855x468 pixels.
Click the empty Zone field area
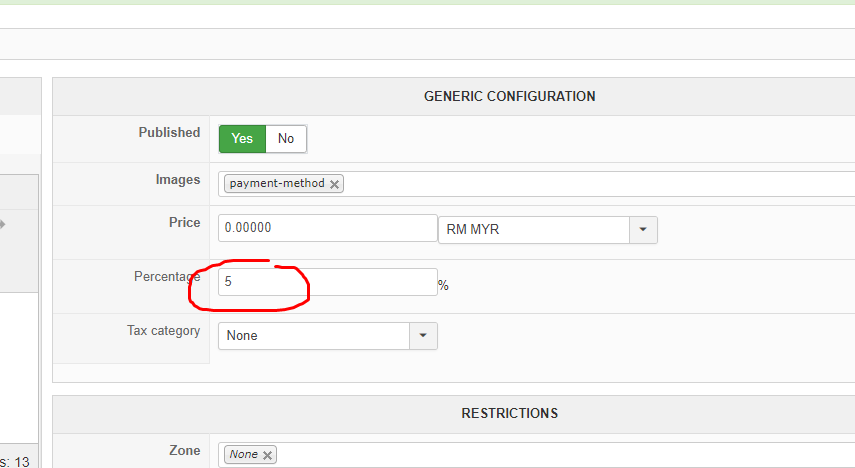point(560,455)
